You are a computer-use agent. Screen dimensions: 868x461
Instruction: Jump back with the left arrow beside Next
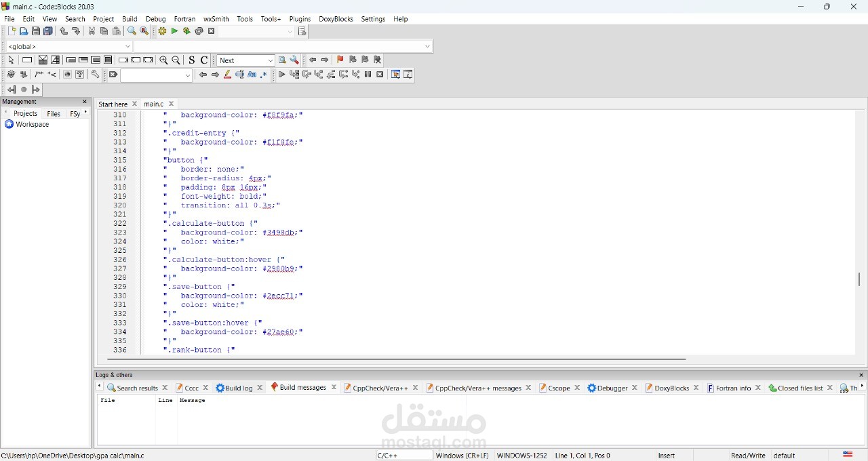313,60
